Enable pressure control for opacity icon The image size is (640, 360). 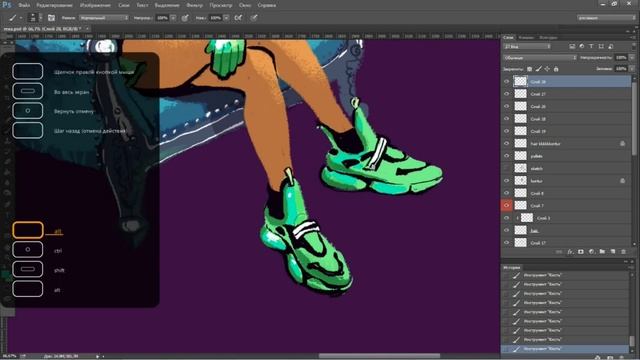tap(185, 18)
